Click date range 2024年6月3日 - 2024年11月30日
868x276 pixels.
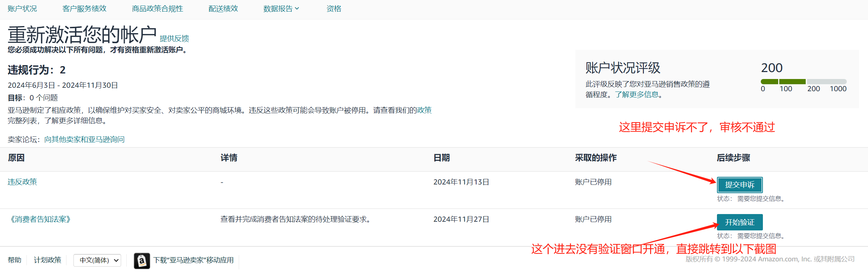pos(63,85)
